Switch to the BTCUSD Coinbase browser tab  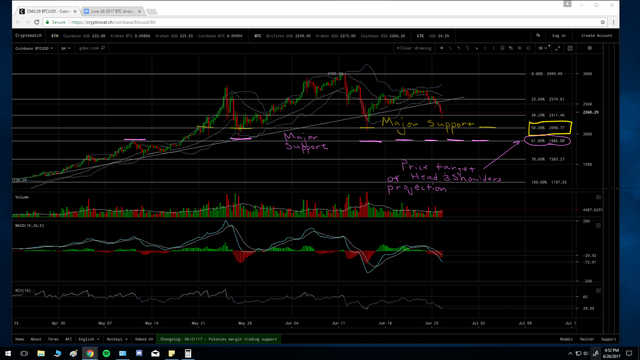(x=47, y=11)
